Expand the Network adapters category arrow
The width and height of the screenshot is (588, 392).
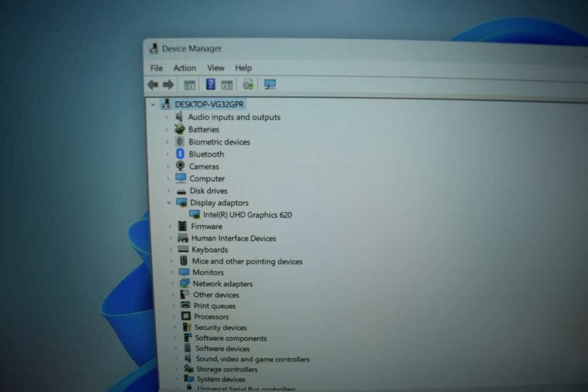(172, 284)
